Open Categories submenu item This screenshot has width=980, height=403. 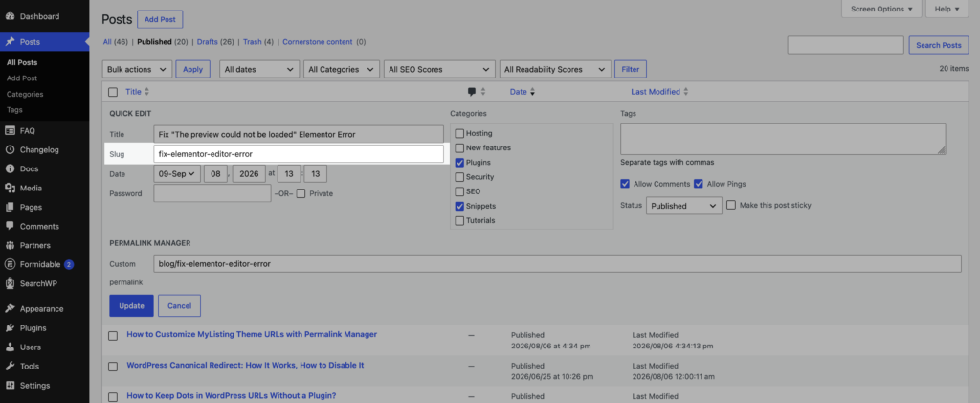click(25, 94)
